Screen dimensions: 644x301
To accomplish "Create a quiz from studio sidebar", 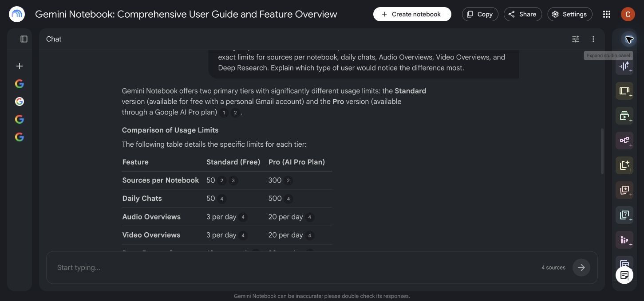I will tap(624, 215).
